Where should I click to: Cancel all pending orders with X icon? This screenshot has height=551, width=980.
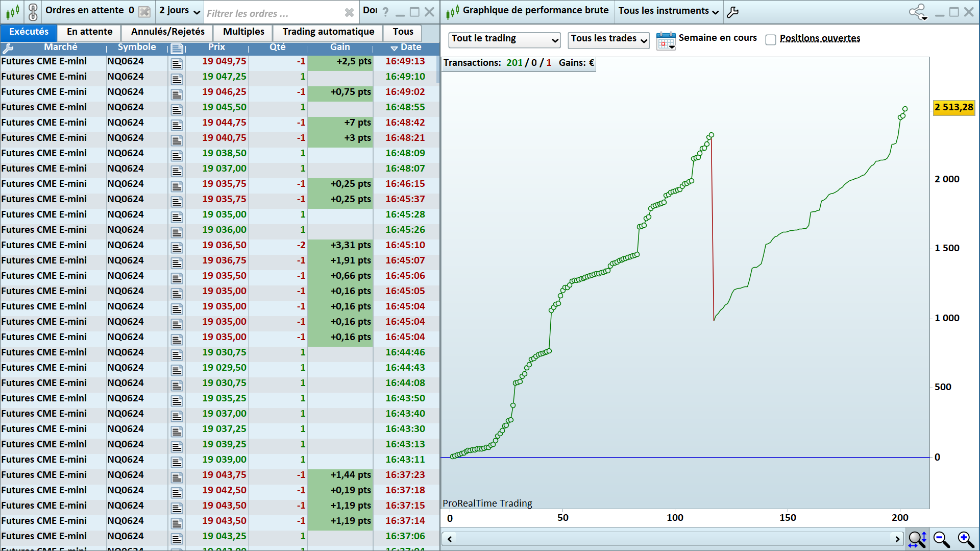pos(144,11)
